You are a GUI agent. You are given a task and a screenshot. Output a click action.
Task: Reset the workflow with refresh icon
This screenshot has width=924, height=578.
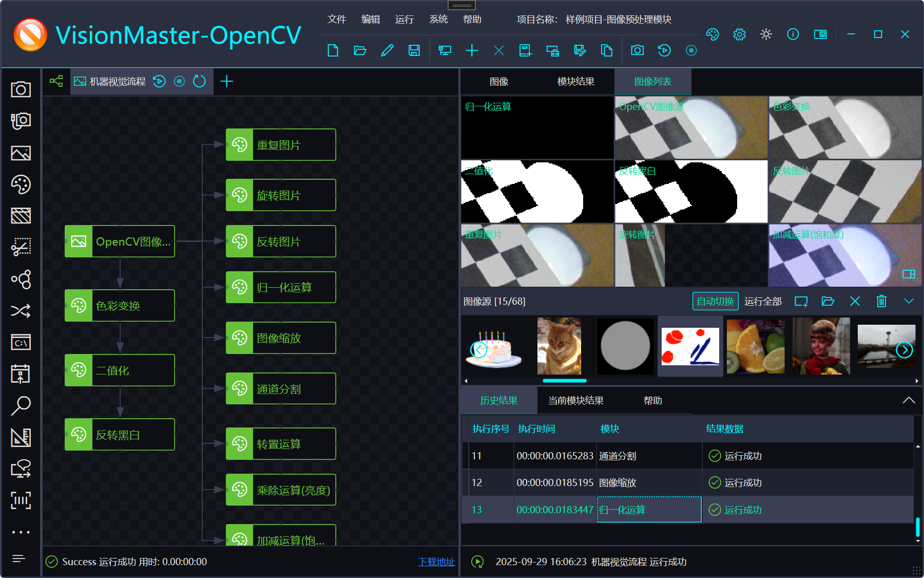(199, 81)
